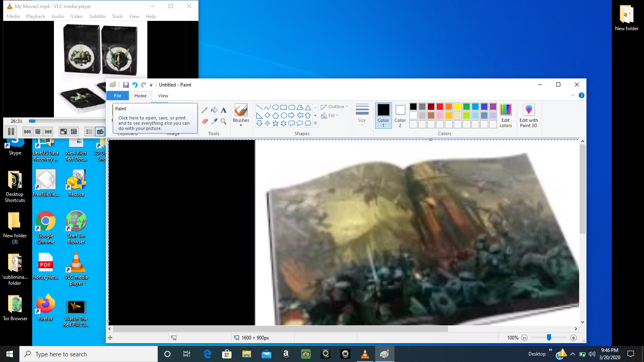Expand the Brushes dropdown arrow

(x=241, y=125)
